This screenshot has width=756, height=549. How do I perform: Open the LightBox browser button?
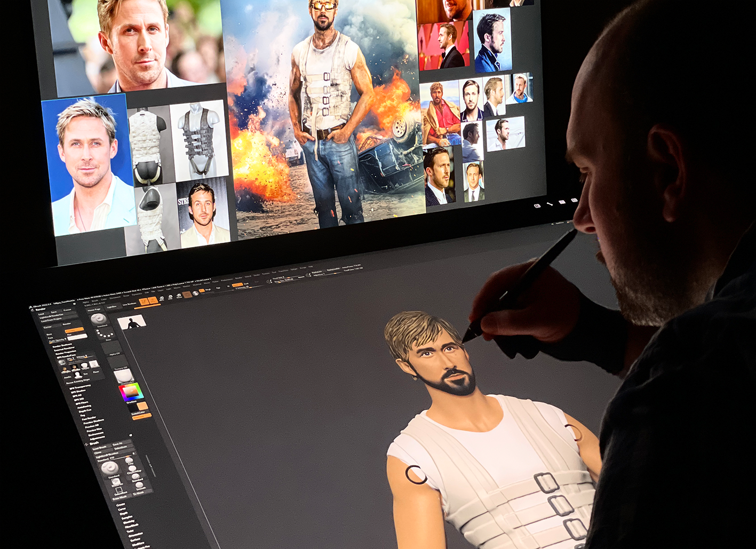(113, 307)
